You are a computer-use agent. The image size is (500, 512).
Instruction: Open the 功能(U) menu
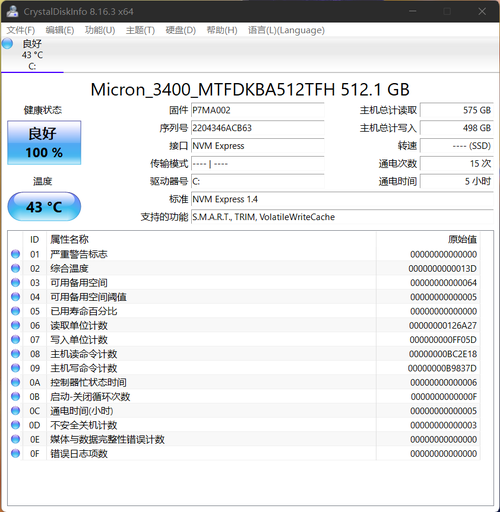tap(100, 30)
